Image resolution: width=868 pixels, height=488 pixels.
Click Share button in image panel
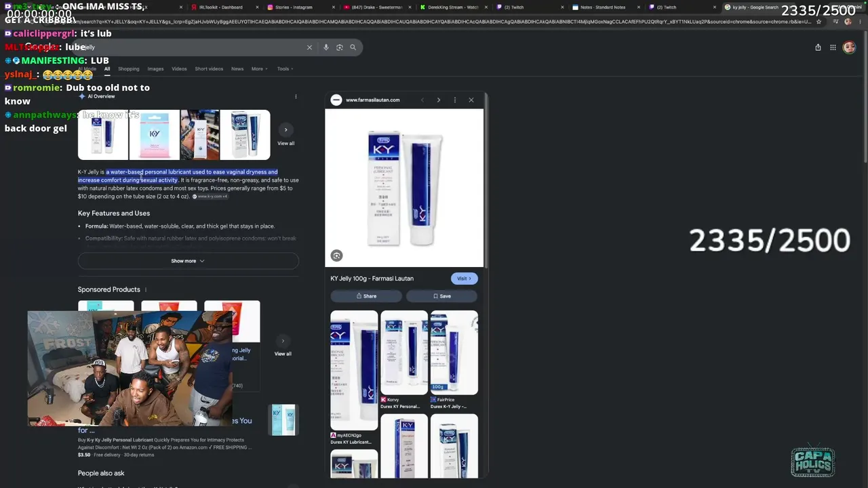366,296
